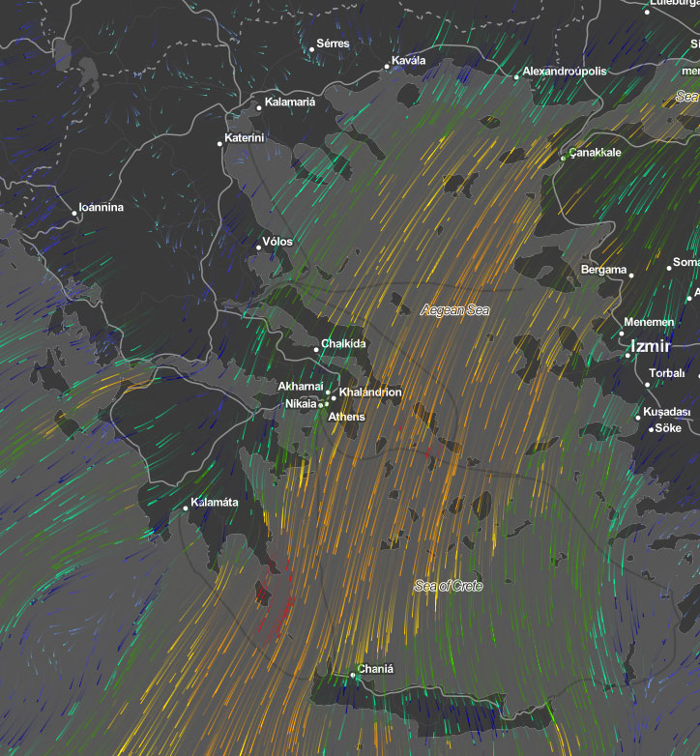Image resolution: width=700 pixels, height=756 pixels.
Task: Click the Kuşadası city label
Action: (x=667, y=412)
